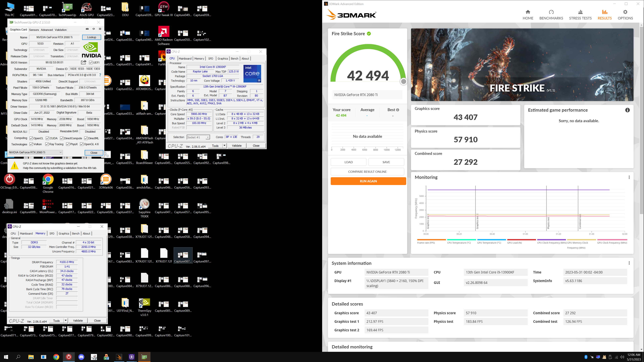Open the BENCHMARKS section in 3DMark
Image resolution: width=644 pixels, height=362 pixels.
pos(551,15)
